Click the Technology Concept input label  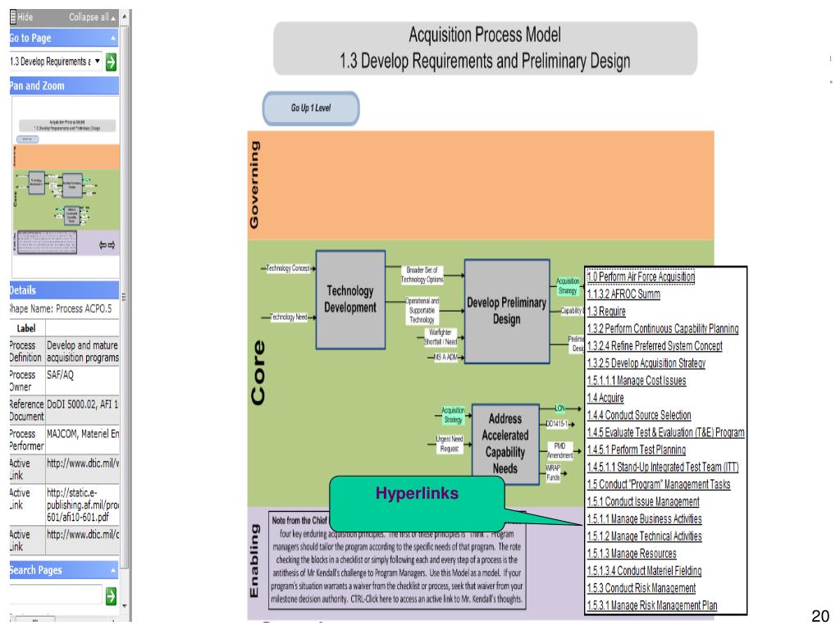[288, 268]
